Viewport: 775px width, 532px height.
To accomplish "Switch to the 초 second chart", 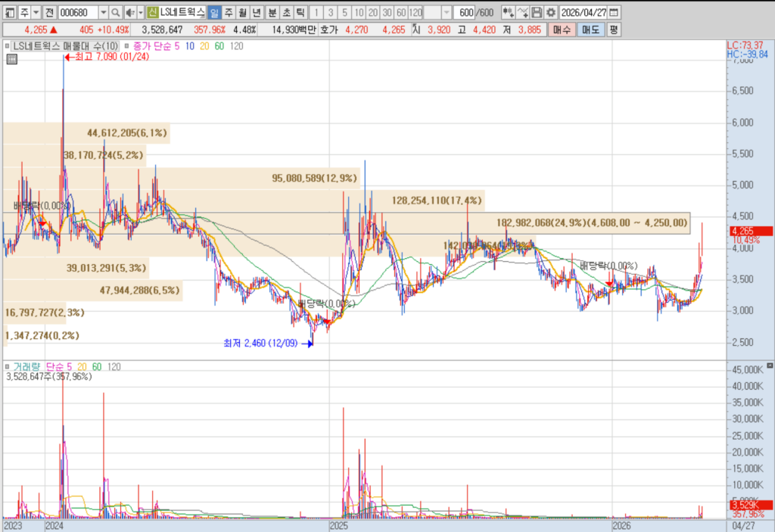I will 287,12.
